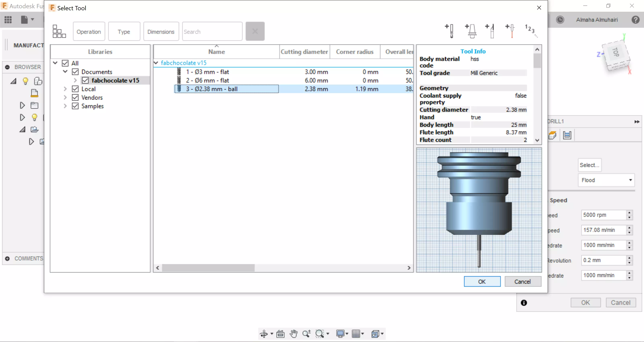Open the Operation filter
Image resolution: width=644 pixels, height=342 pixels.
tap(89, 32)
